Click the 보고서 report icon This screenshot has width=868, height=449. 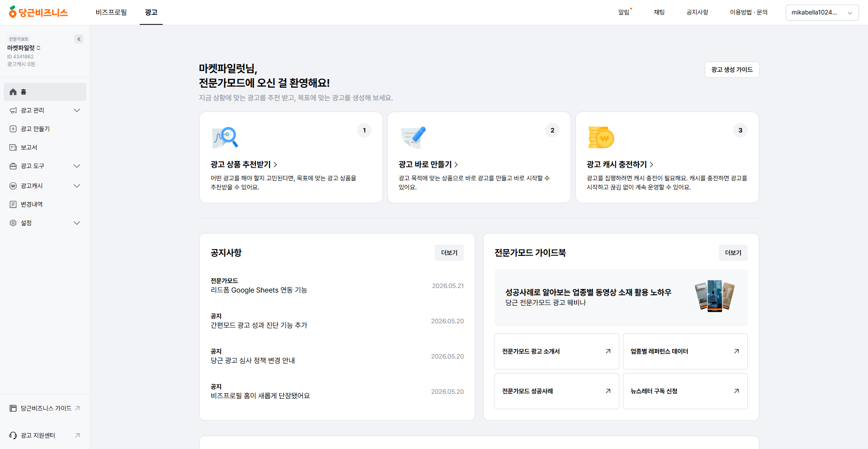tap(13, 147)
